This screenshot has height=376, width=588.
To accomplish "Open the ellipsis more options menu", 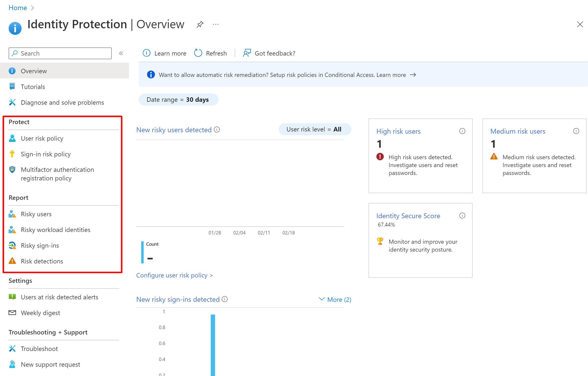I will pyautogui.click(x=216, y=24).
